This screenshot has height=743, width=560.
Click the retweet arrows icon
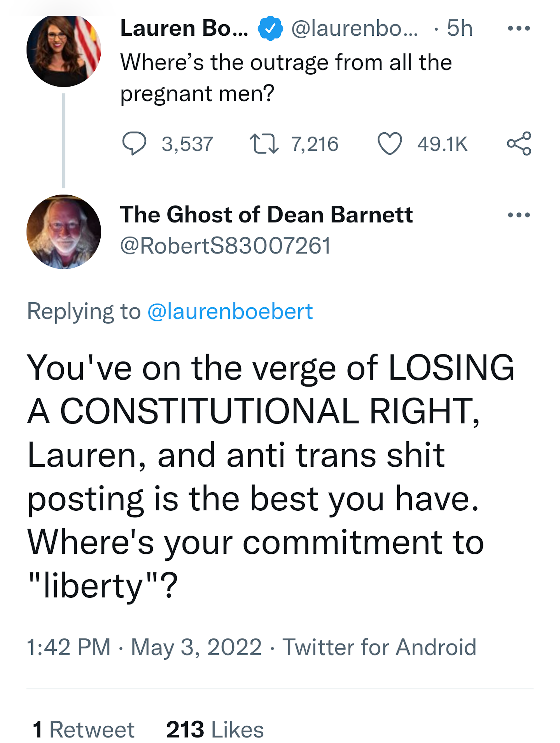point(264,144)
